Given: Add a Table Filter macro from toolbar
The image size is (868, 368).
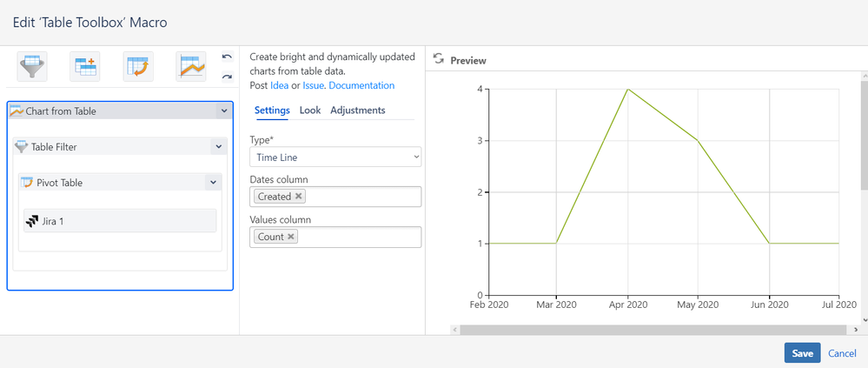Looking at the screenshot, I should click(x=32, y=67).
